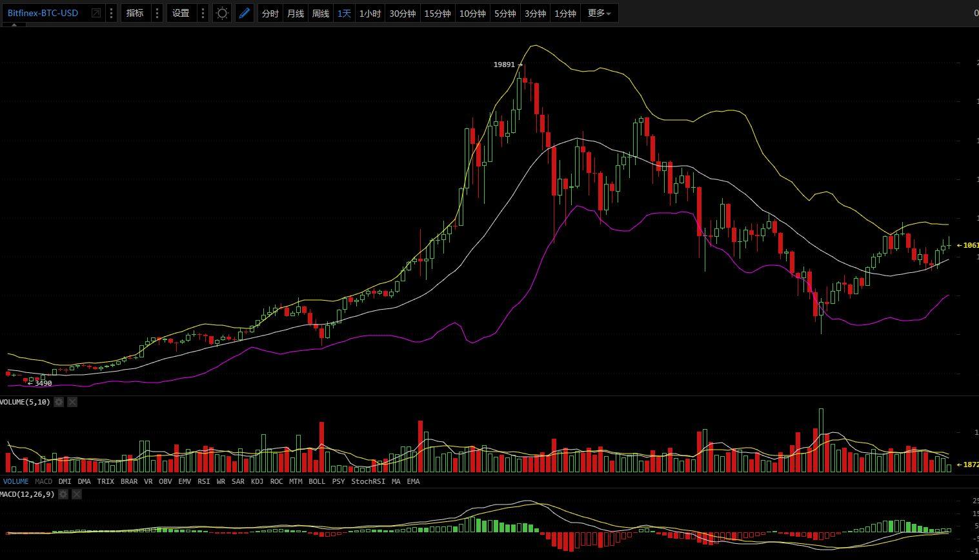Select the ROC indicator
This screenshot has height=560, width=979.
pyautogui.click(x=276, y=481)
